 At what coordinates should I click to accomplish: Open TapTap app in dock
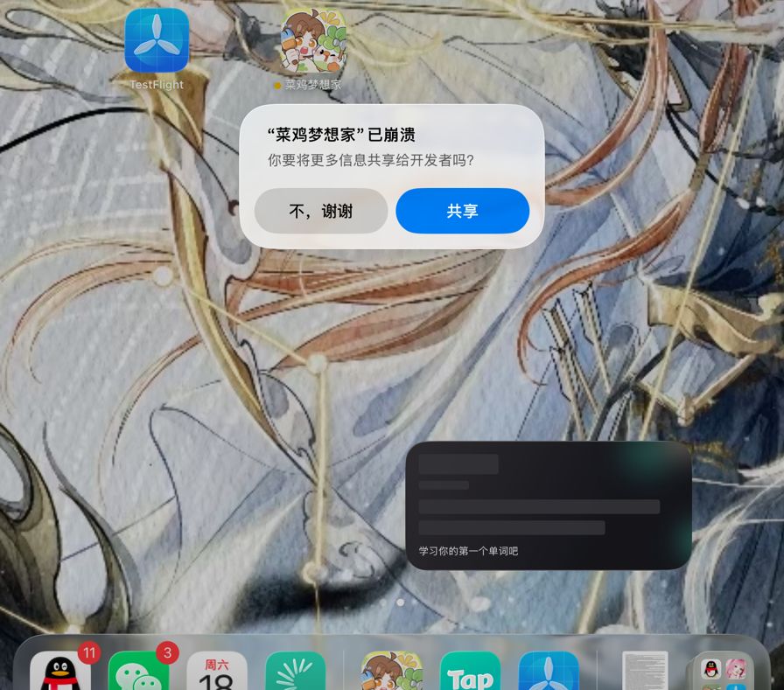coord(470,671)
